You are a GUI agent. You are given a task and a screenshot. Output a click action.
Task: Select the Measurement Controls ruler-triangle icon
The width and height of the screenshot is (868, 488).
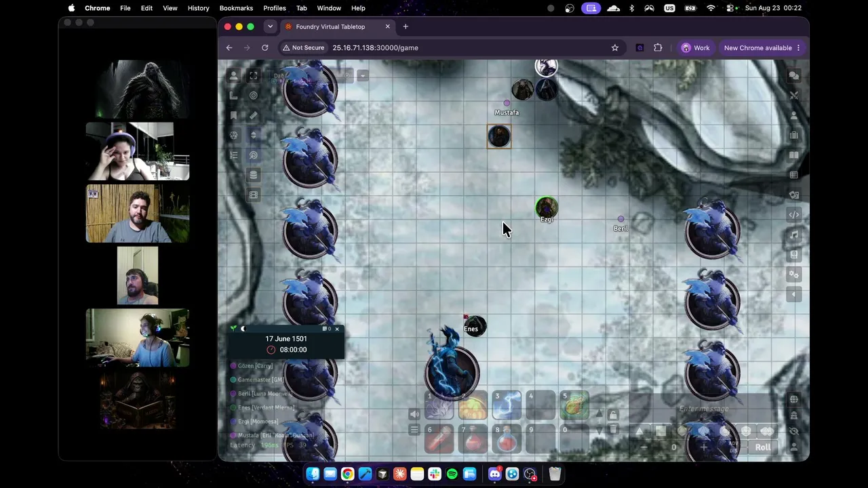[x=234, y=96]
